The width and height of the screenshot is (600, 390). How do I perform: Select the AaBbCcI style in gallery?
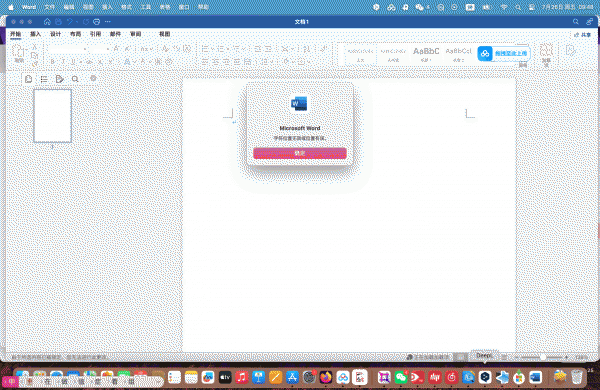[x=458, y=54]
